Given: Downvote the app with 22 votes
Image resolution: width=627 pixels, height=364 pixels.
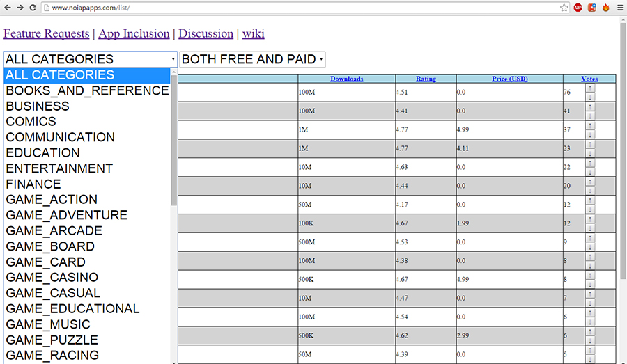Looking at the screenshot, I should (590, 172).
